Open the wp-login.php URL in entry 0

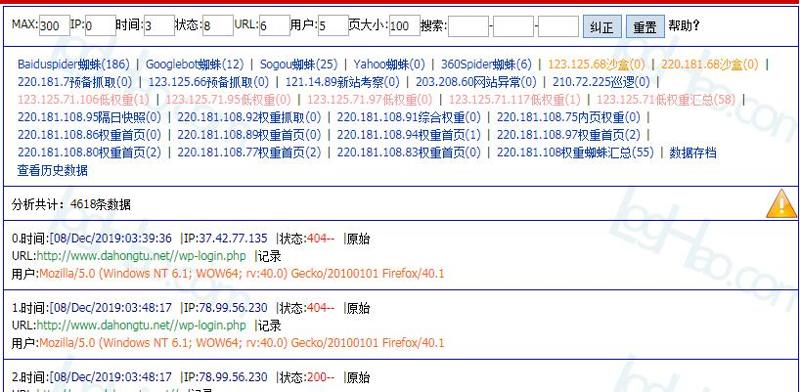coord(141,256)
